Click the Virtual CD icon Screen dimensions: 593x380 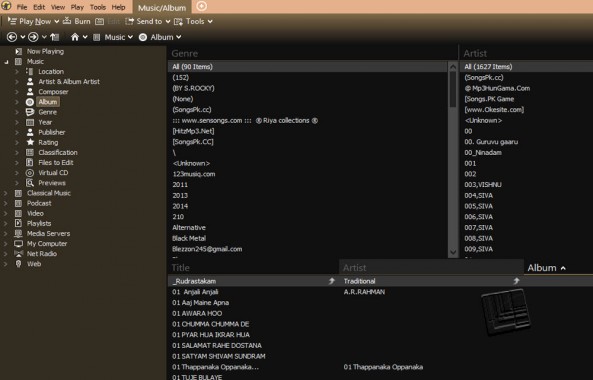[x=30, y=173]
